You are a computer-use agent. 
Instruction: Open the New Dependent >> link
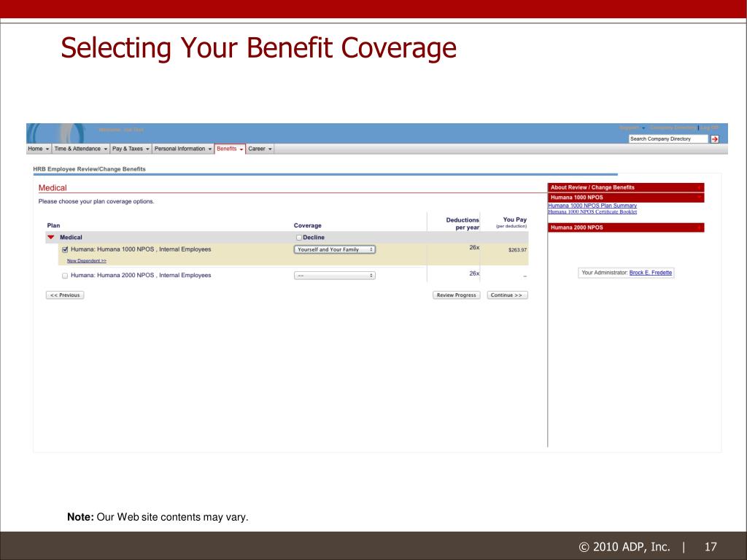click(x=87, y=261)
